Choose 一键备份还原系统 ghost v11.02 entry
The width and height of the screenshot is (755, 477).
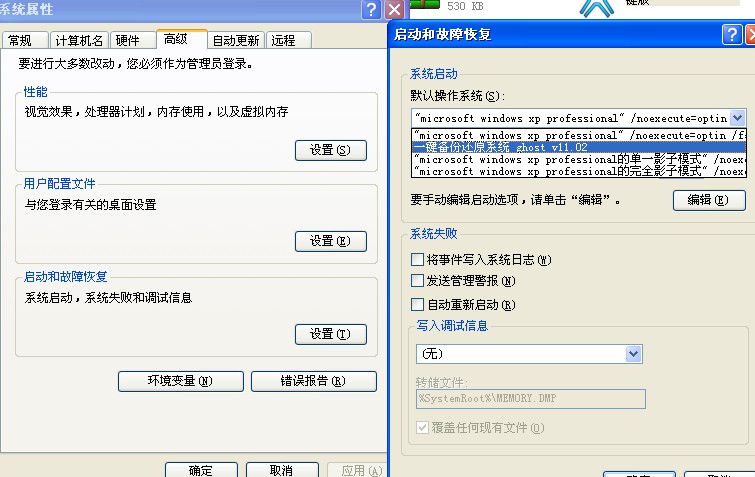(x=579, y=147)
